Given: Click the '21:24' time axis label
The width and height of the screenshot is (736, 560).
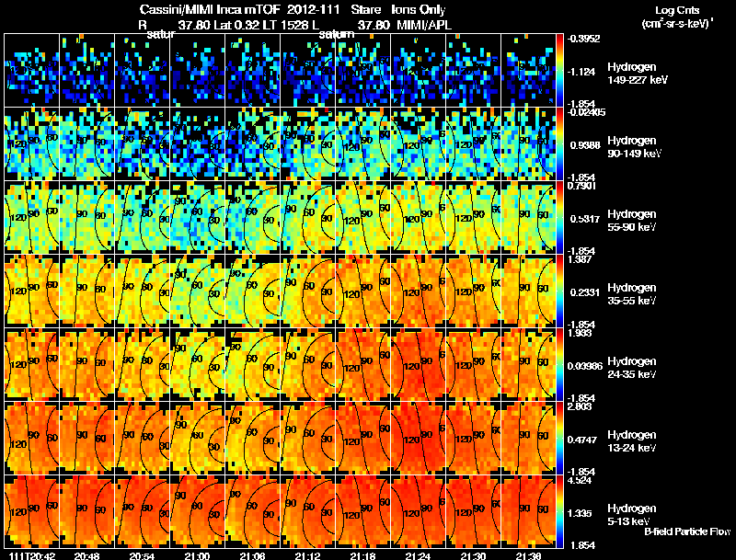Looking at the screenshot, I should click(418, 555).
